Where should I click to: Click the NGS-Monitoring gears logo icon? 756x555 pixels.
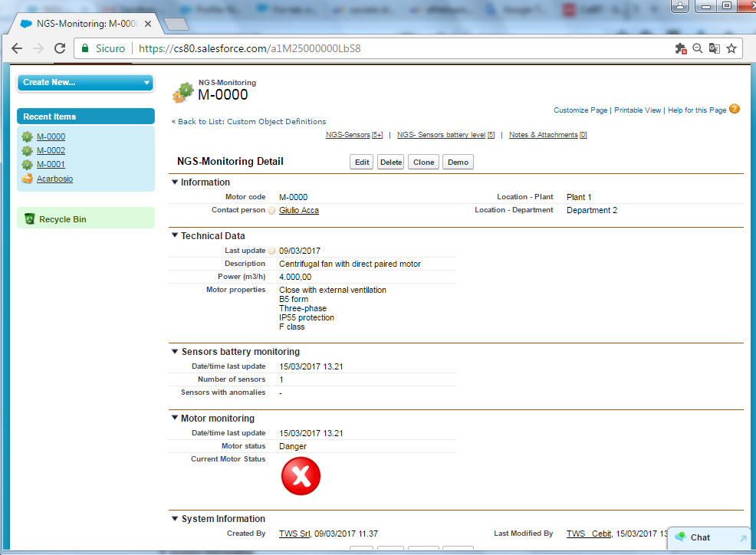[x=182, y=92]
